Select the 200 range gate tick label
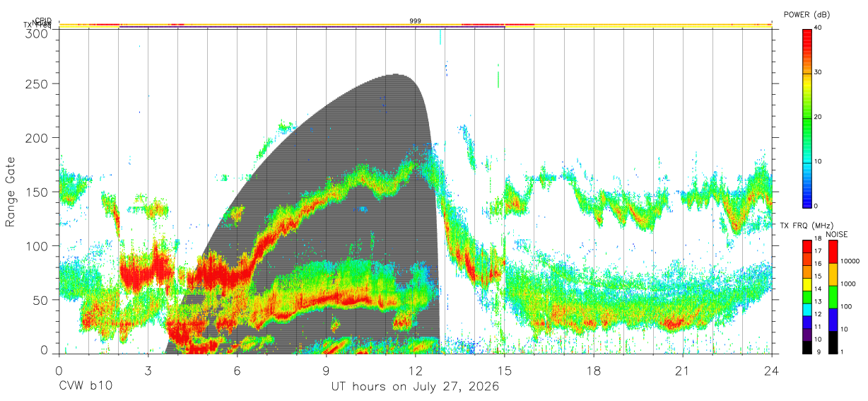 [x=36, y=138]
